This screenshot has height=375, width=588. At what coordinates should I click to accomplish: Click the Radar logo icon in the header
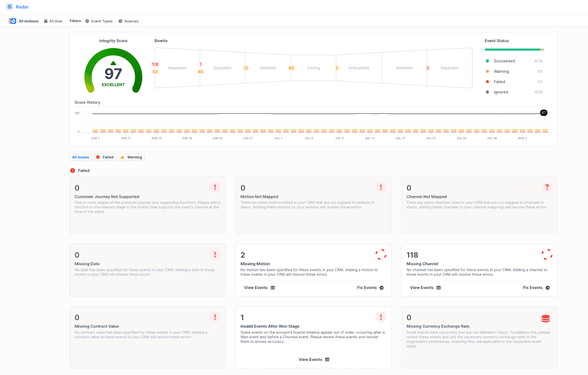[x=9, y=7]
